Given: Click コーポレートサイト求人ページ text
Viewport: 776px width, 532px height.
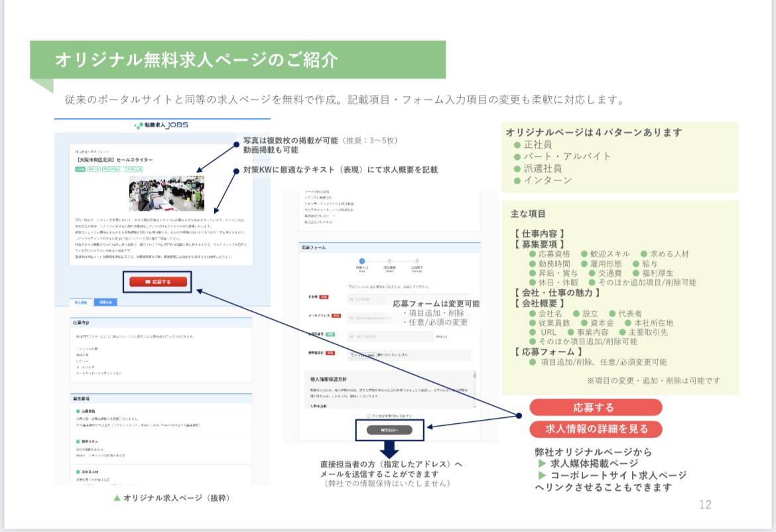Looking at the screenshot, I should (x=619, y=475).
